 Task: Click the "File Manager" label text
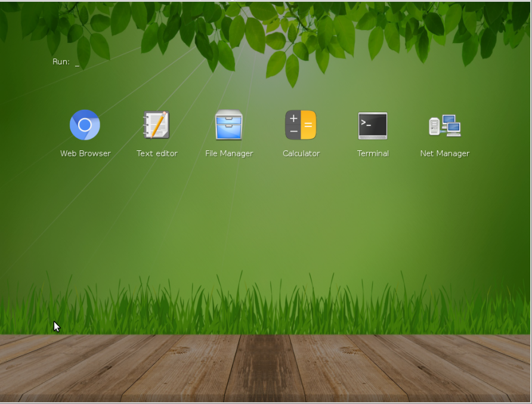pyautogui.click(x=229, y=154)
